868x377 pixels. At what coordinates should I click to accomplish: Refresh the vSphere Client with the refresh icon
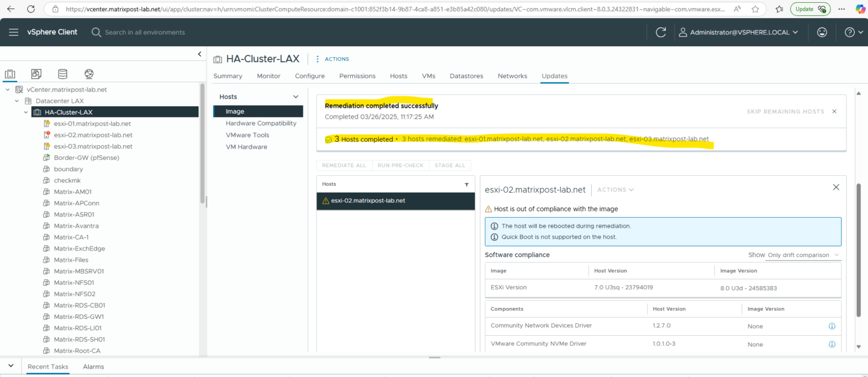pos(661,32)
